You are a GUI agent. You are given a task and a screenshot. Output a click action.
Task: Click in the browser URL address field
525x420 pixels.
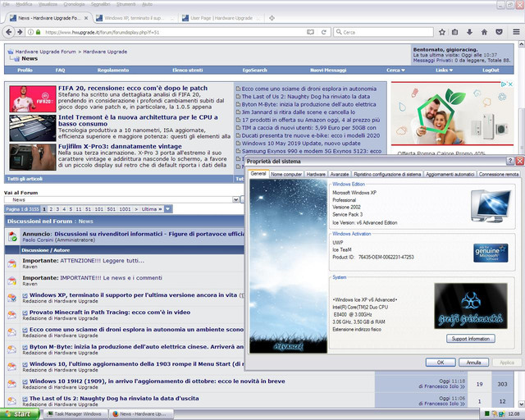tap(174, 32)
